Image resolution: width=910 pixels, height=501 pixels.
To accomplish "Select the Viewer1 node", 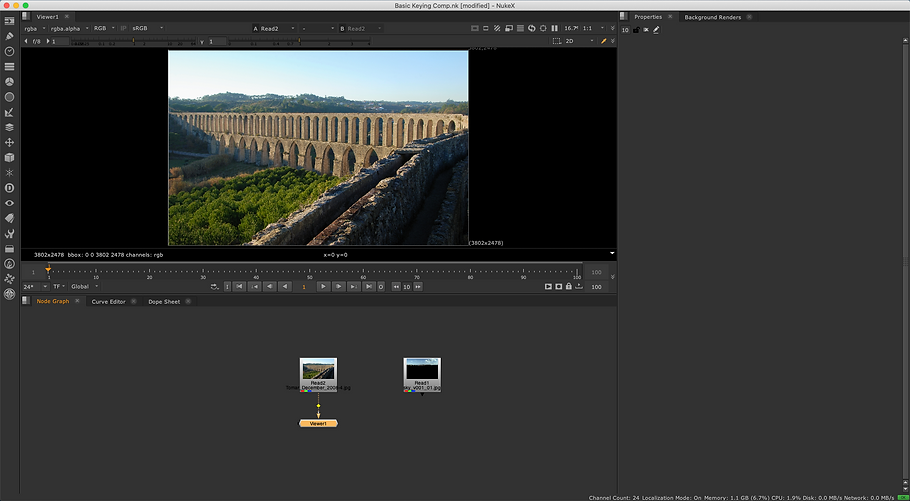I will [x=318, y=424].
